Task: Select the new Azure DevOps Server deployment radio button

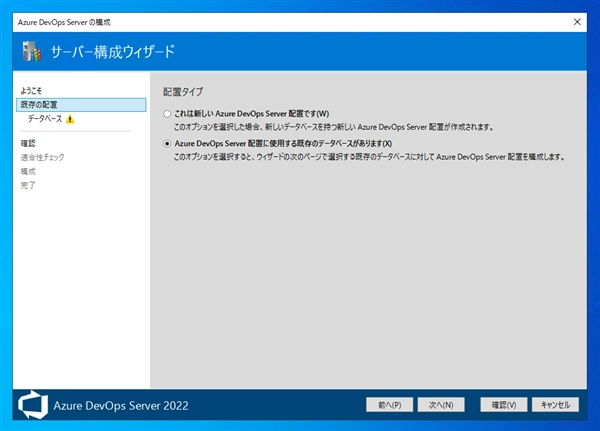Action: [167, 114]
